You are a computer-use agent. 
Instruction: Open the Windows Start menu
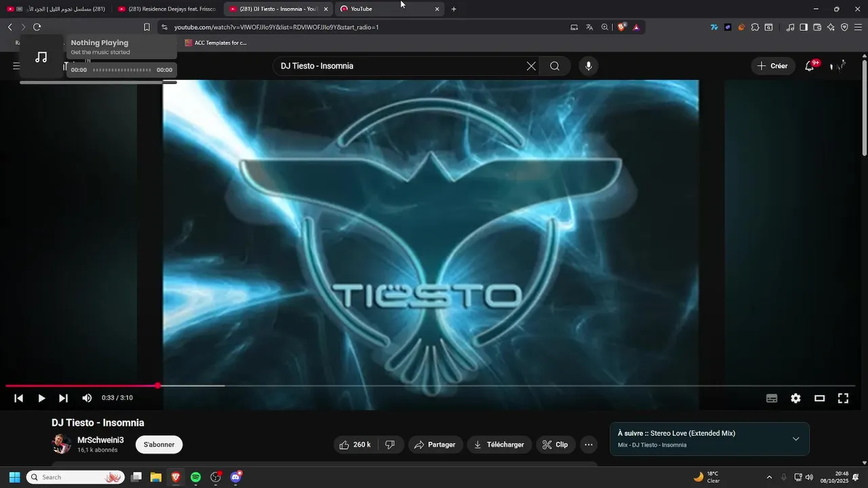pyautogui.click(x=14, y=477)
